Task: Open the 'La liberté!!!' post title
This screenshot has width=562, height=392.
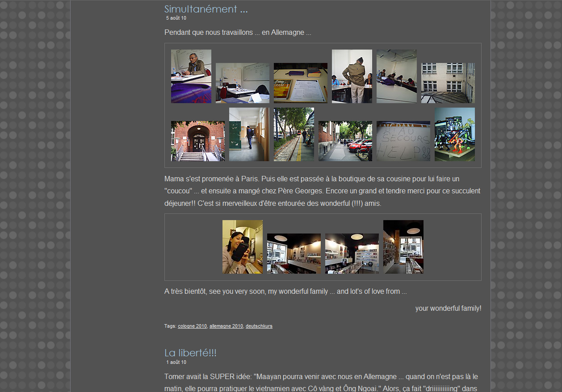Action: pyautogui.click(x=190, y=353)
